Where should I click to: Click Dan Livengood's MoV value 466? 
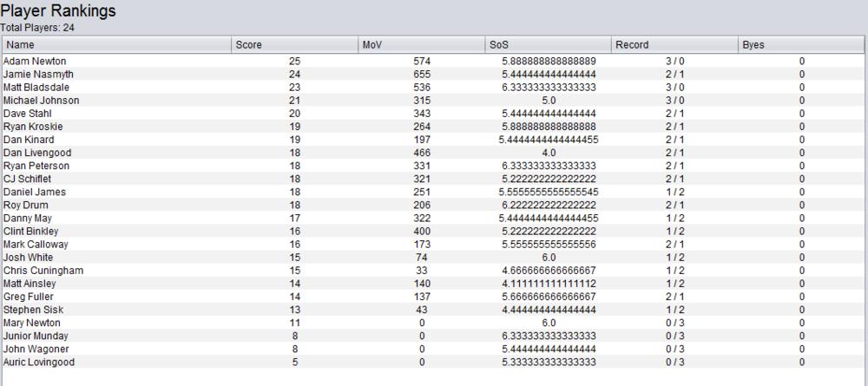422,153
